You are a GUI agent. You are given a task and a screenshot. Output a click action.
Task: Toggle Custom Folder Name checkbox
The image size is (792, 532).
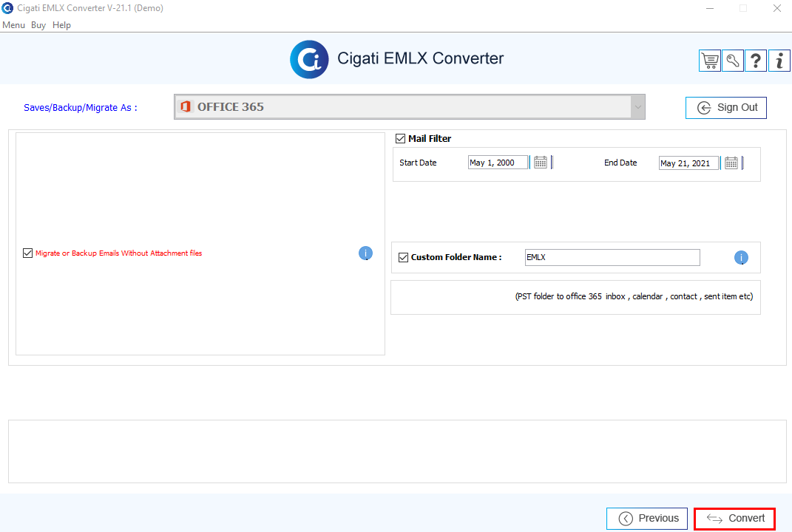pyautogui.click(x=403, y=257)
